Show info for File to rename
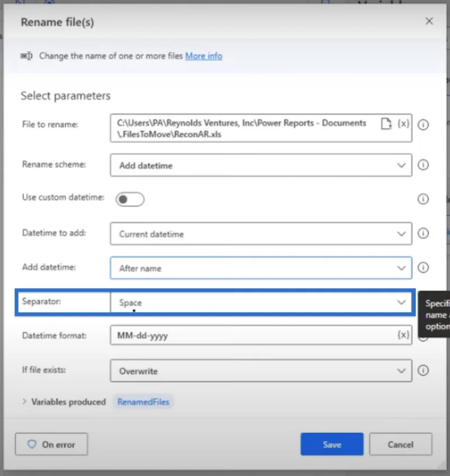The width and height of the screenshot is (450, 476). click(x=424, y=124)
